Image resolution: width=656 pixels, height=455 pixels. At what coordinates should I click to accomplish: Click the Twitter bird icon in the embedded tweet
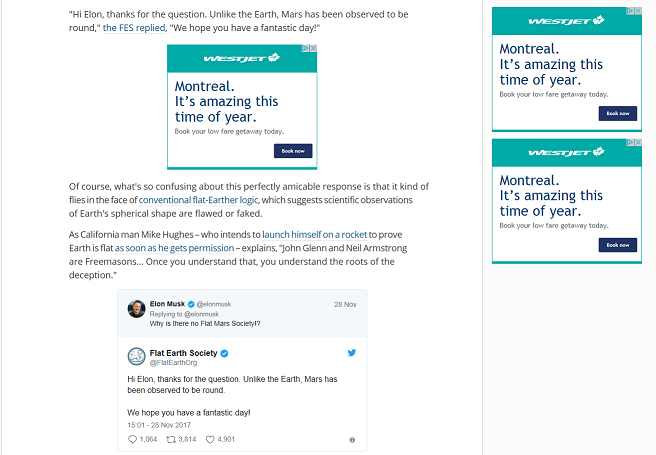tap(352, 354)
